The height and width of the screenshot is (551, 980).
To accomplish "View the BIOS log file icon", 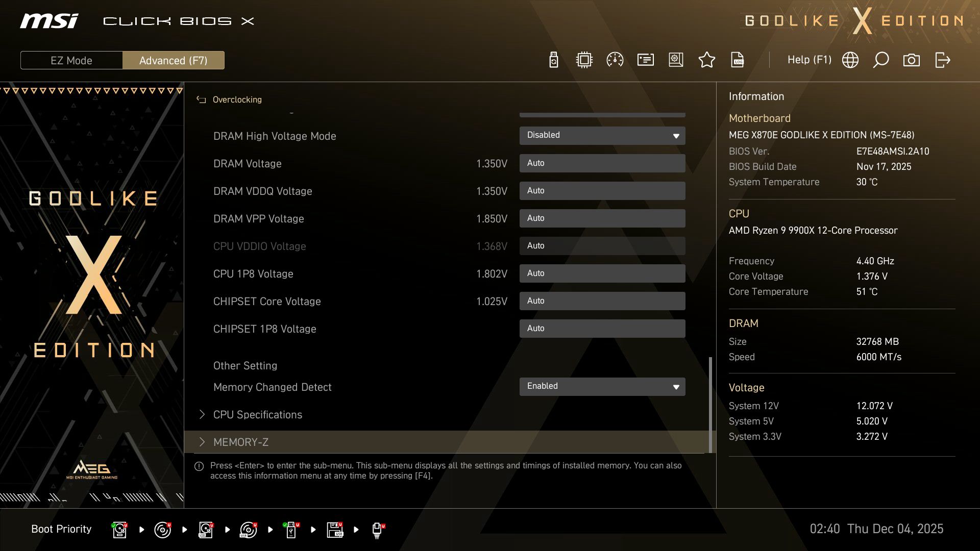I will click(x=738, y=60).
